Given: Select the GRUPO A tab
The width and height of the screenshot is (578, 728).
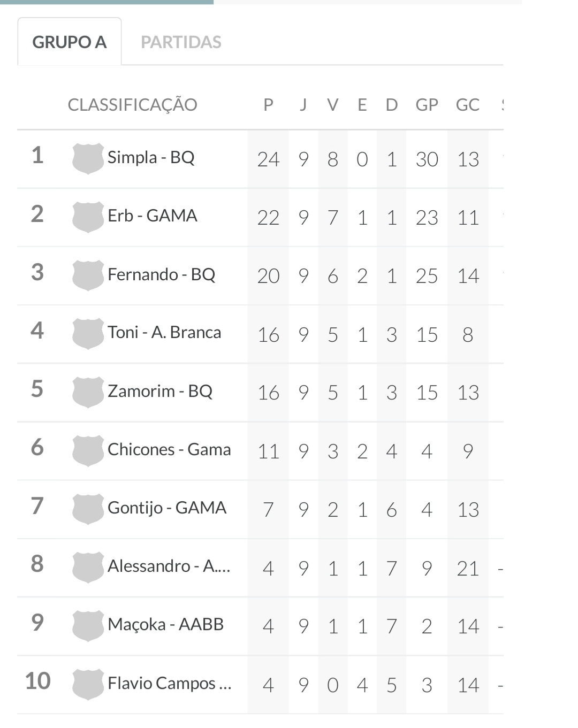Looking at the screenshot, I should pyautogui.click(x=70, y=42).
